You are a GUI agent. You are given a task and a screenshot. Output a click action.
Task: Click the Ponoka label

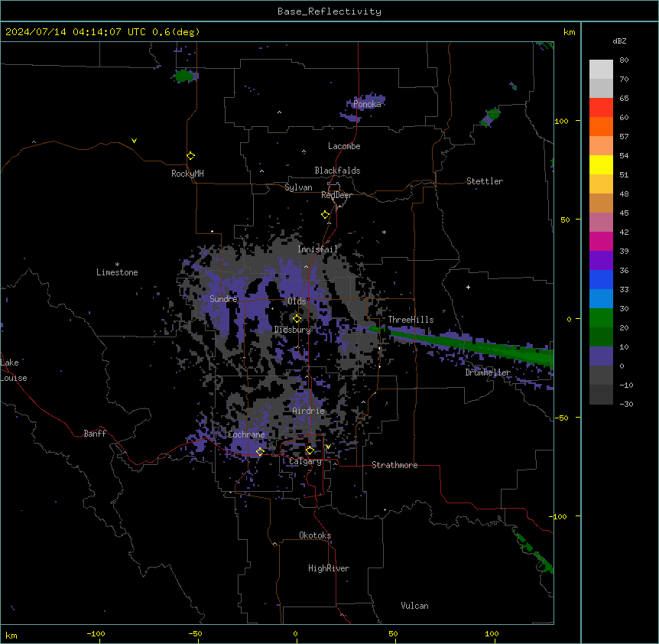click(x=367, y=104)
